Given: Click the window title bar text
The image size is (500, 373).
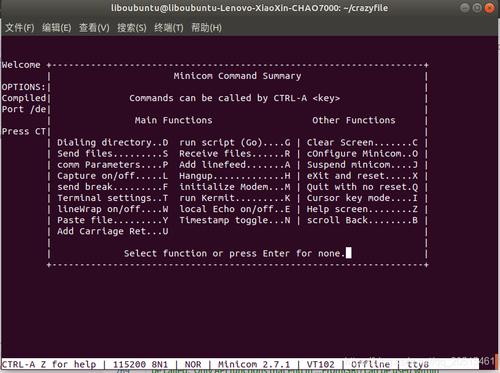Looking at the screenshot, I should pyautogui.click(x=250, y=8).
